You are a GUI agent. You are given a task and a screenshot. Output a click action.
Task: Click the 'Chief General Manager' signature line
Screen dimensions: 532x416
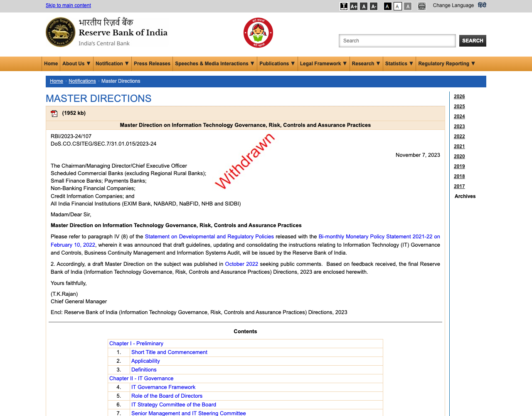79,302
